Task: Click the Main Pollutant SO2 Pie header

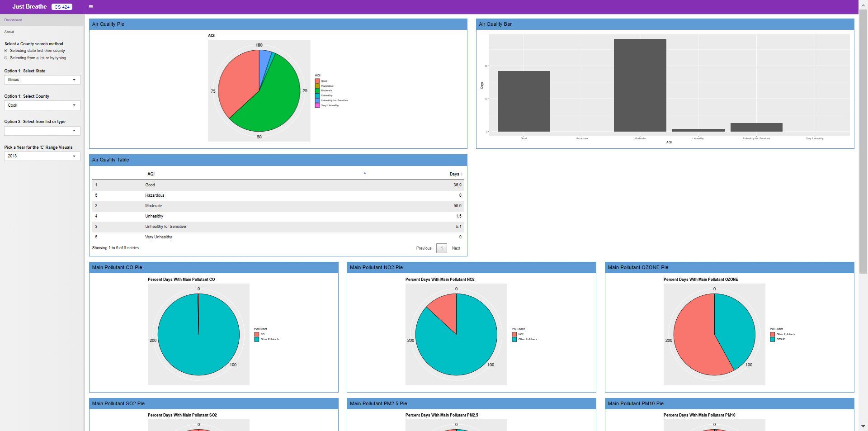Action: point(214,404)
